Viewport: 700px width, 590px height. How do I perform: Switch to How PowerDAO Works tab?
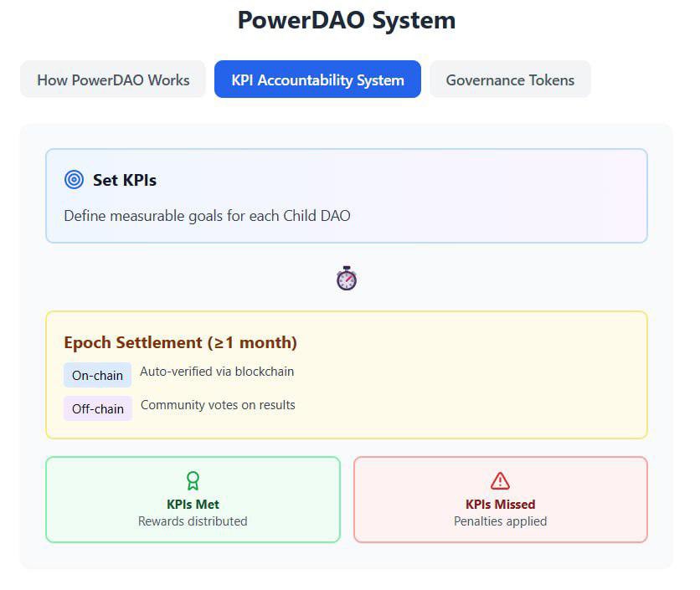[113, 80]
